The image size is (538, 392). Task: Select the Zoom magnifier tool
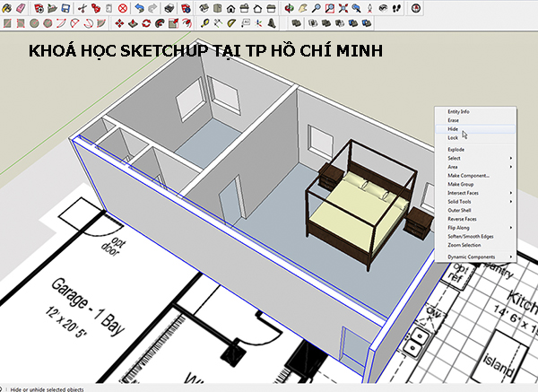point(316,8)
